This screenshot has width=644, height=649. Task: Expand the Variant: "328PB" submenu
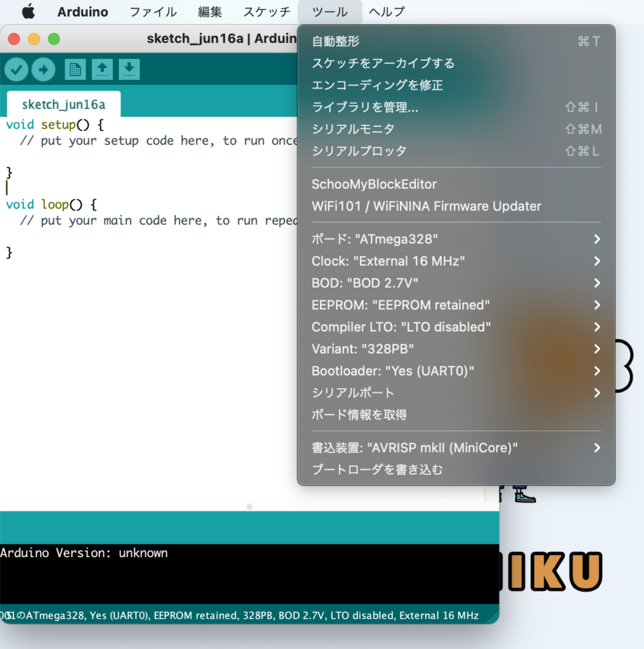click(456, 349)
